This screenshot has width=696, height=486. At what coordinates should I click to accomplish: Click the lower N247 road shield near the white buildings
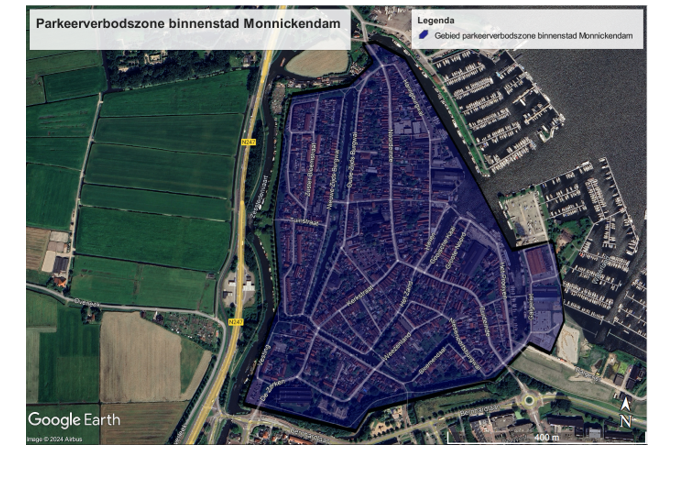coord(234,322)
